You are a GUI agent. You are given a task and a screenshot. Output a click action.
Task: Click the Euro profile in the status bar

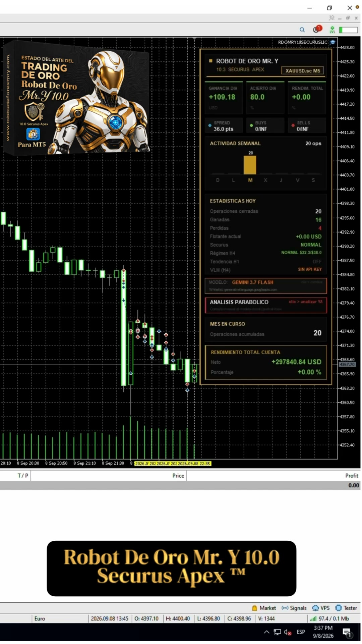coord(40,619)
